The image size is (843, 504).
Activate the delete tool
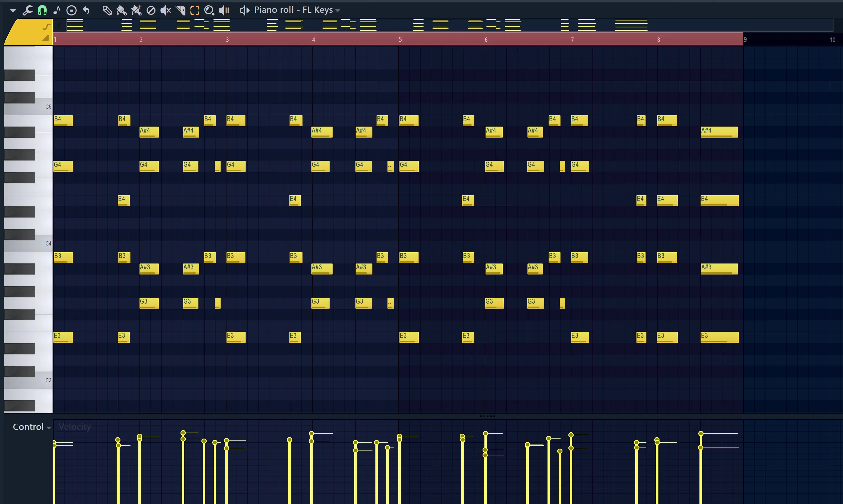[x=151, y=10]
